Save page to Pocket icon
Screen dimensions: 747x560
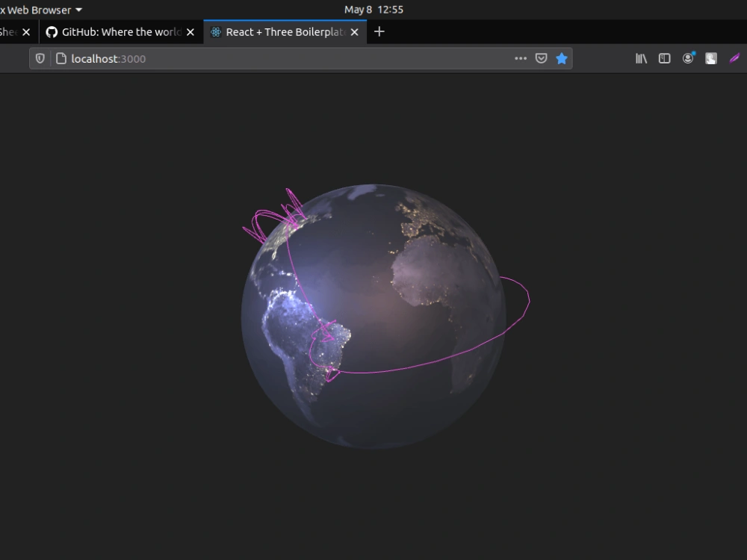click(541, 58)
